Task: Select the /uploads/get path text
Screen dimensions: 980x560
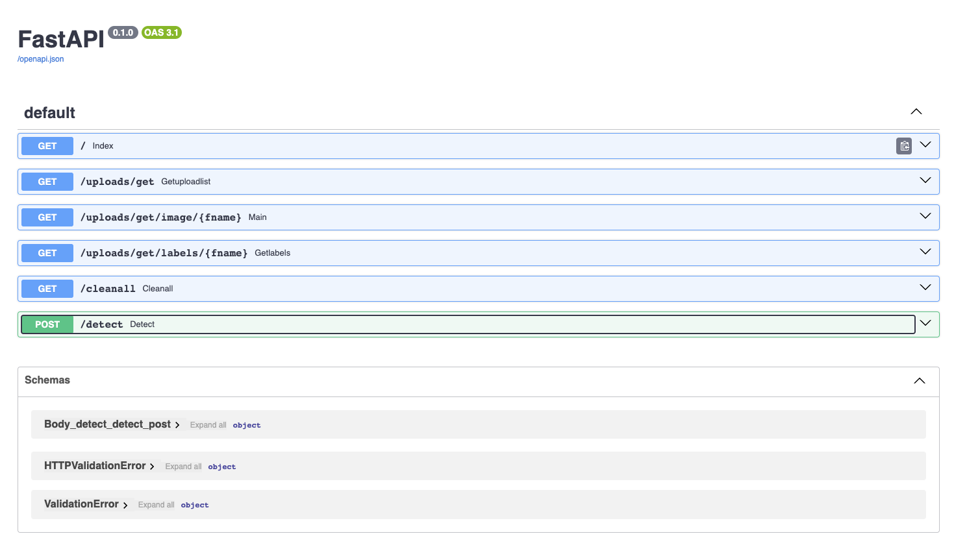Action: (118, 182)
